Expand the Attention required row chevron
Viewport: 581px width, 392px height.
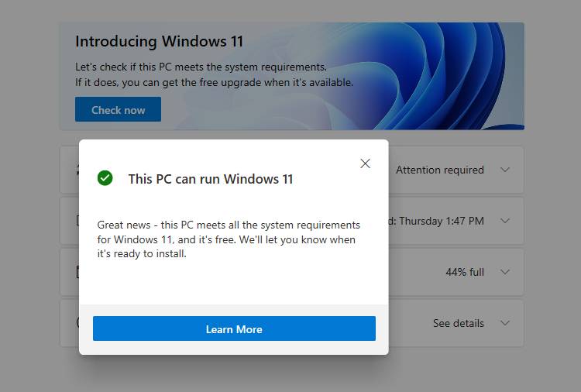504,170
